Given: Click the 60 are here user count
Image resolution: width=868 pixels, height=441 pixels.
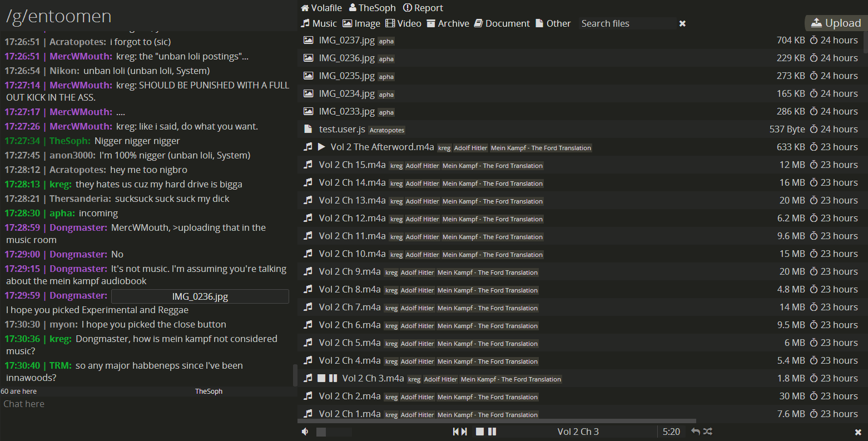Looking at the screenshot, I should coord(19,392).
